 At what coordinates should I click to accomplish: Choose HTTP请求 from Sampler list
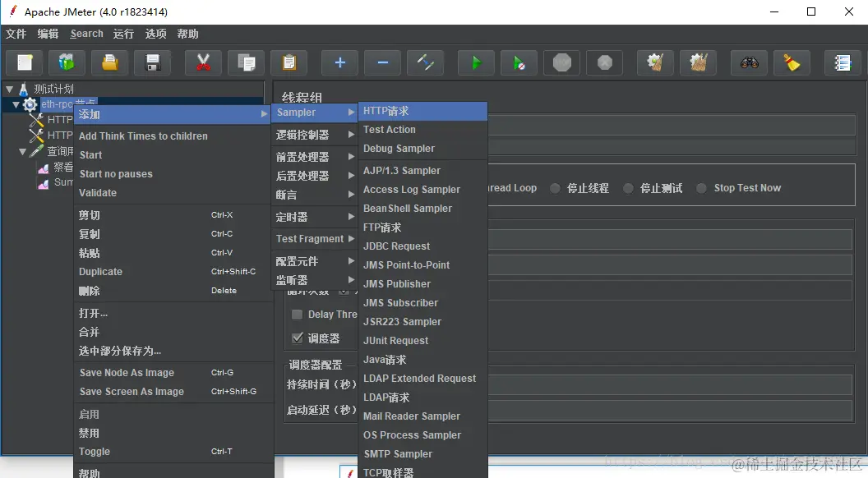[x=423, y=111]
